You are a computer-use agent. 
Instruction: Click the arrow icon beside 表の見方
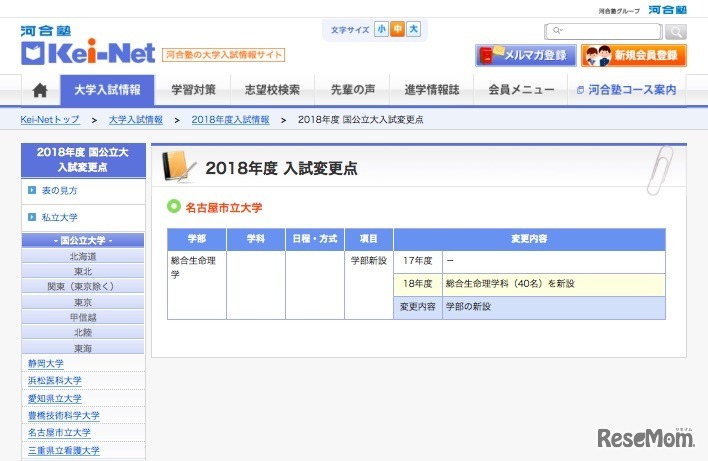pyautogui.click(x=32, y=190)
